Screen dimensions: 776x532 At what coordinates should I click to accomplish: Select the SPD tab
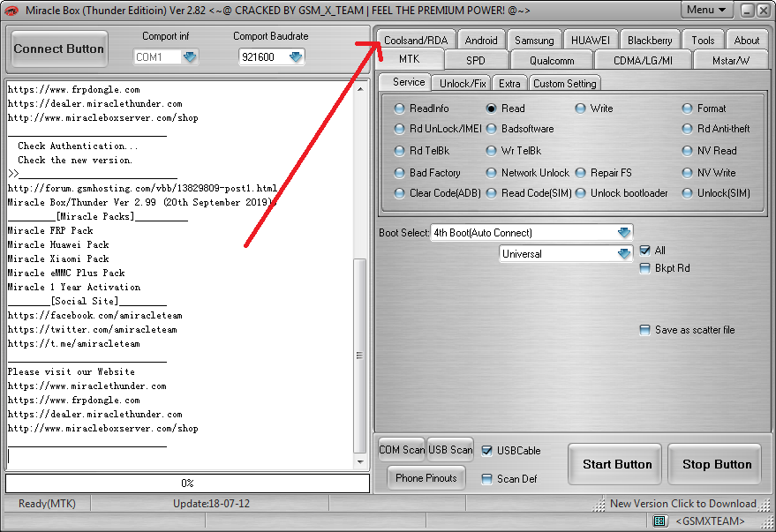pos(476,60)
